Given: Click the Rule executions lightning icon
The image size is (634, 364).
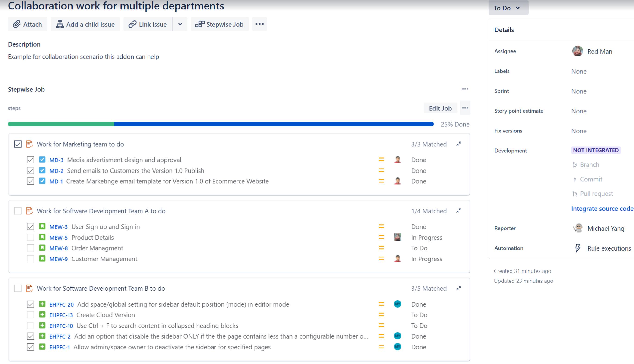Looking at the screenshot, I should (578, 248).
